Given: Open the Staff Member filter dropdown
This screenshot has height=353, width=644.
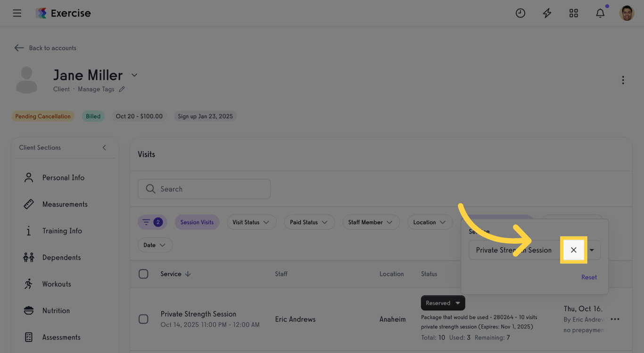Looking at the screenshot, I should click(371, 222).
